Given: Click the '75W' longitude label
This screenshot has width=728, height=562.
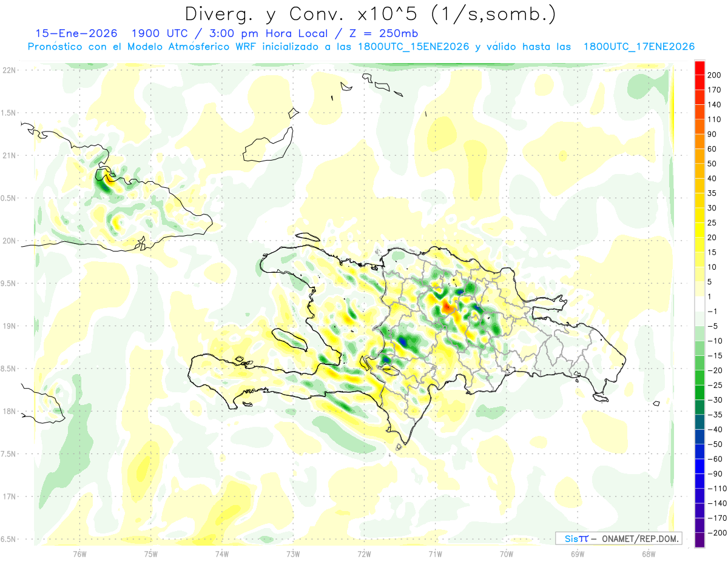Looking at the screenshot, I should 151,554.
